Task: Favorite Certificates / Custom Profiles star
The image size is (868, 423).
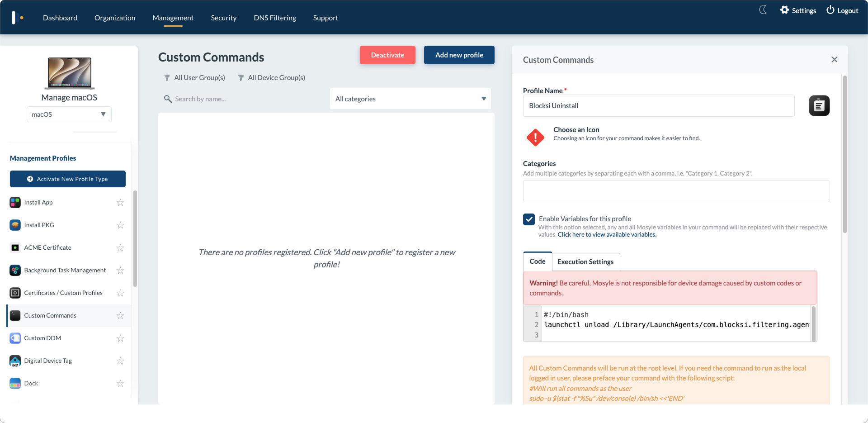Action: tap(120, 293)
